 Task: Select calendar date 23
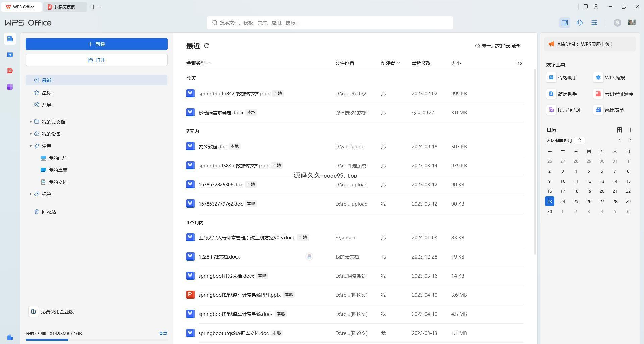pyautogui.click(x=550, y=201)
